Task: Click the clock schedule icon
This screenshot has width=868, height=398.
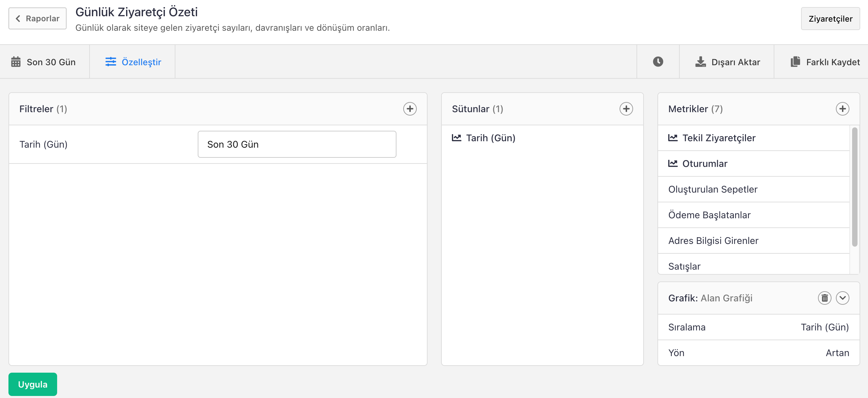Action: [x=658, y=62]
